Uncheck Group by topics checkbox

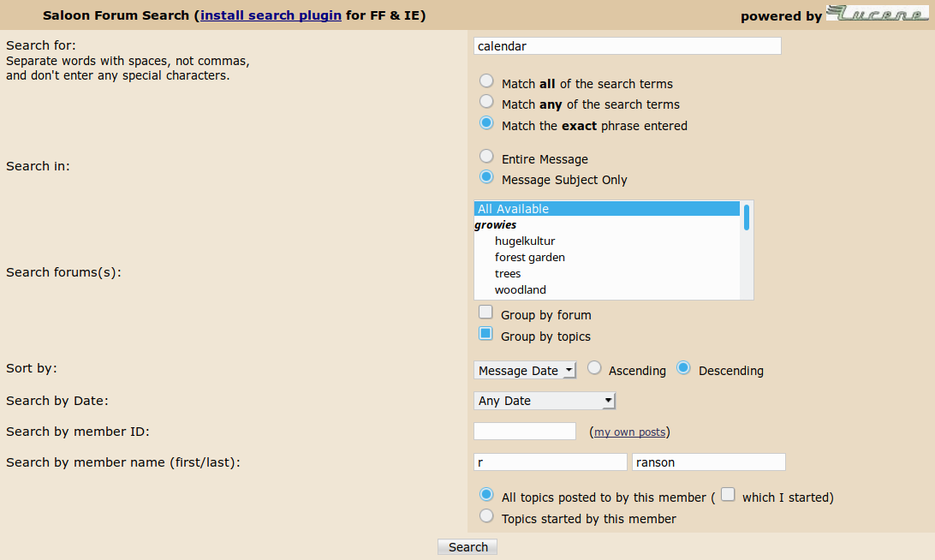point(485,333)
